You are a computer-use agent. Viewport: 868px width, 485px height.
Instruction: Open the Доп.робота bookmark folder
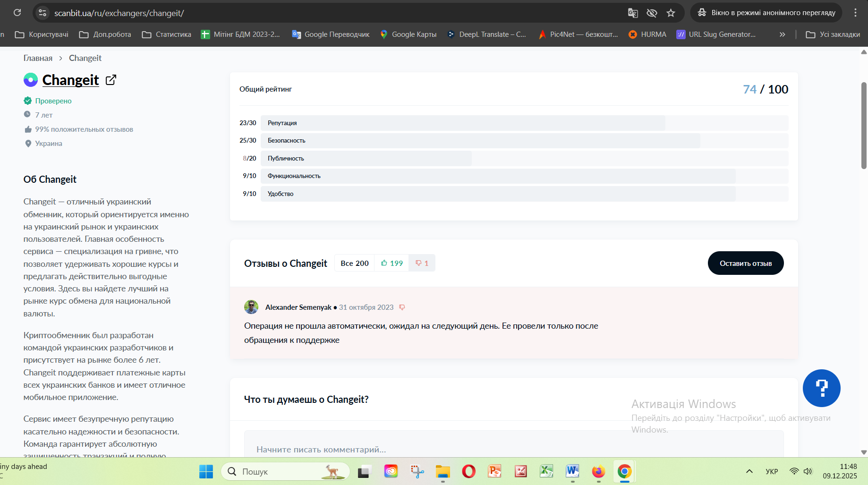105,34
